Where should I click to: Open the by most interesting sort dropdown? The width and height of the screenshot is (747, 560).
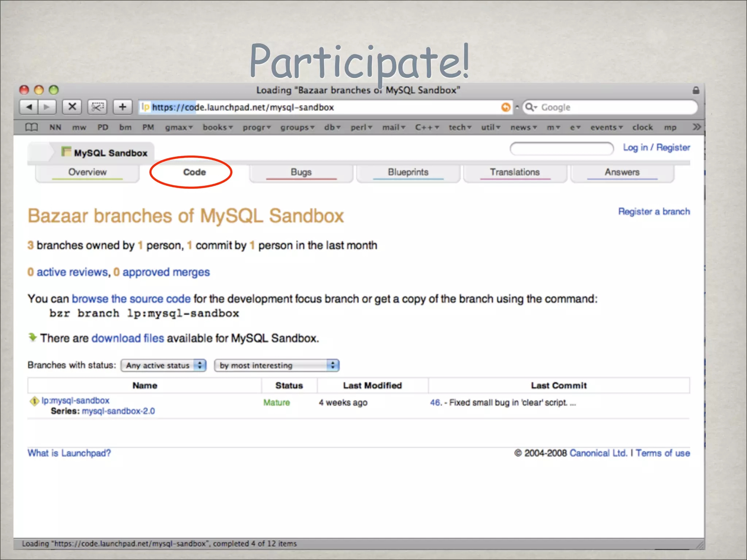click(x=277, y=365)
